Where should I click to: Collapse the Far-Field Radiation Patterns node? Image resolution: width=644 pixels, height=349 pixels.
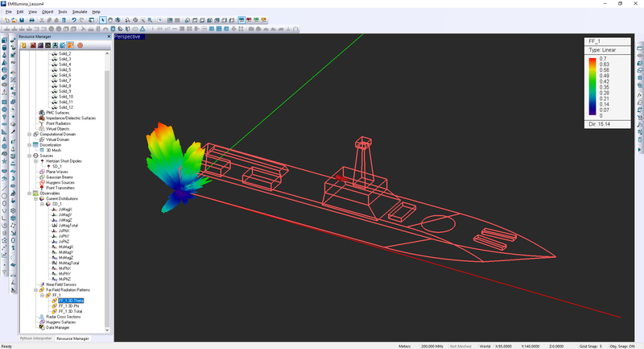point(35,289)
